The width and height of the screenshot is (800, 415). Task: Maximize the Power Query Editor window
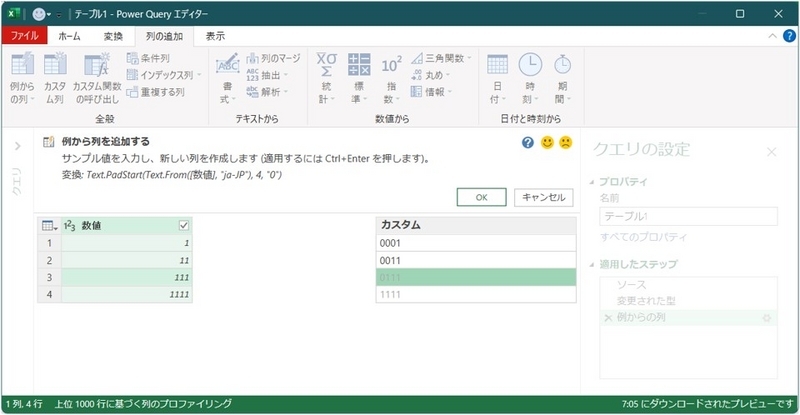pos(740,14)
